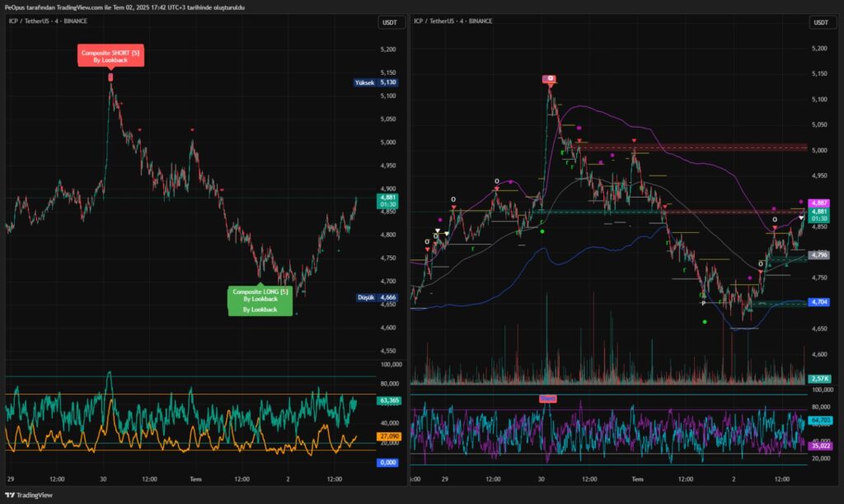Screen dimensions: 844x504
Task: Click the green 2,57K volume label
Action: (x=819, y=378)
